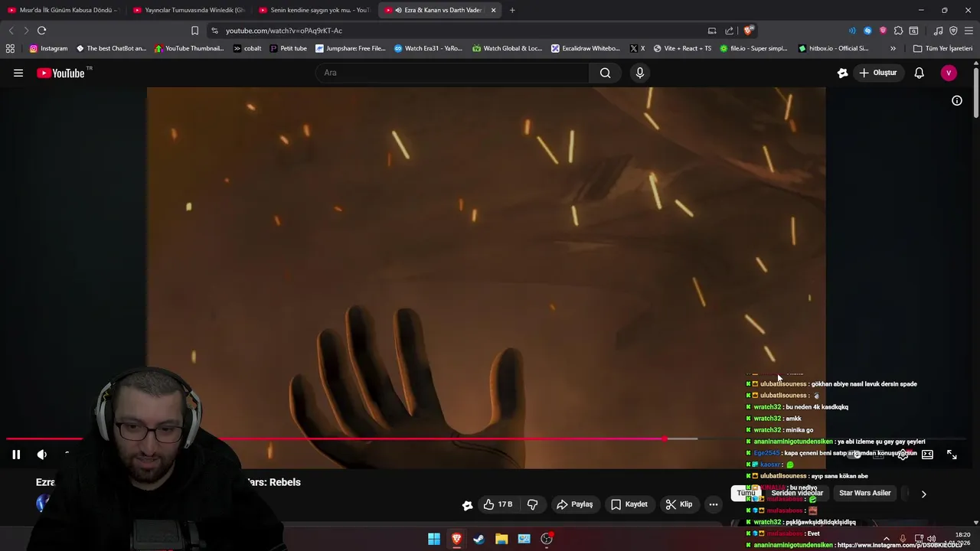Dislike the video thumbs-down
Screen dimensions: 980x551
533,504
